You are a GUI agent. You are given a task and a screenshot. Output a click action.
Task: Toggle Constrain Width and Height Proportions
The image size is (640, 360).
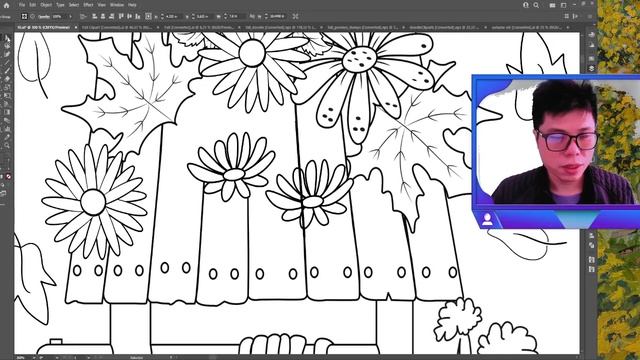click(252, 16)
